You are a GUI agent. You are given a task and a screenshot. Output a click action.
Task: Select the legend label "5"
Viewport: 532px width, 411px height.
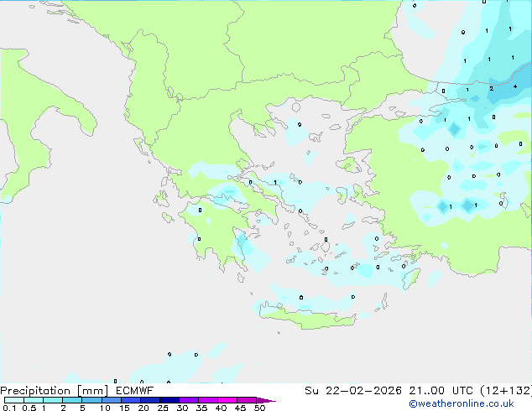(x=82, y=408)
